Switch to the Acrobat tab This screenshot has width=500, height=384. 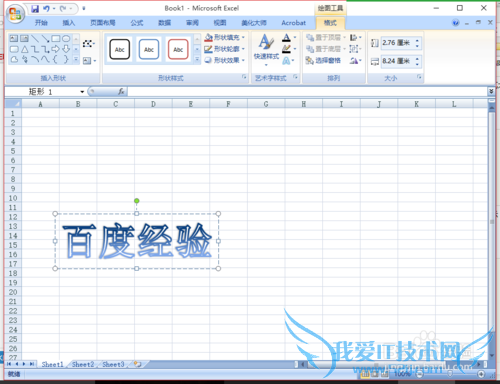click(293, 23)
